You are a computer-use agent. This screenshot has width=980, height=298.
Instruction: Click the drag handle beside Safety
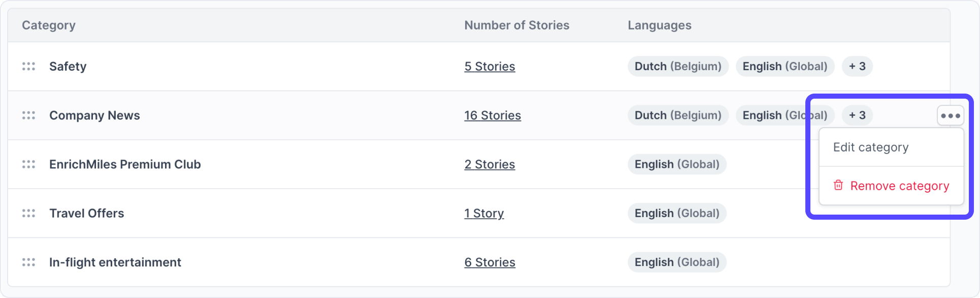28,67
